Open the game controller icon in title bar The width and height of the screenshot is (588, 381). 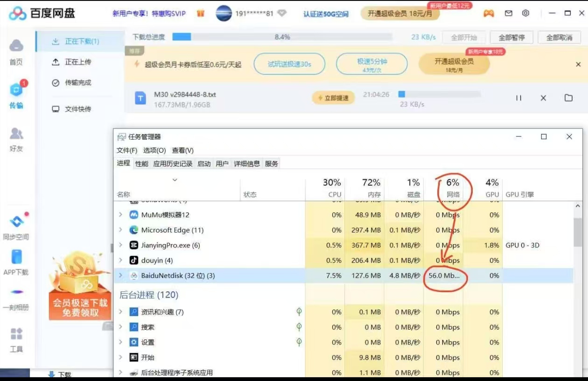pos(489,13)
